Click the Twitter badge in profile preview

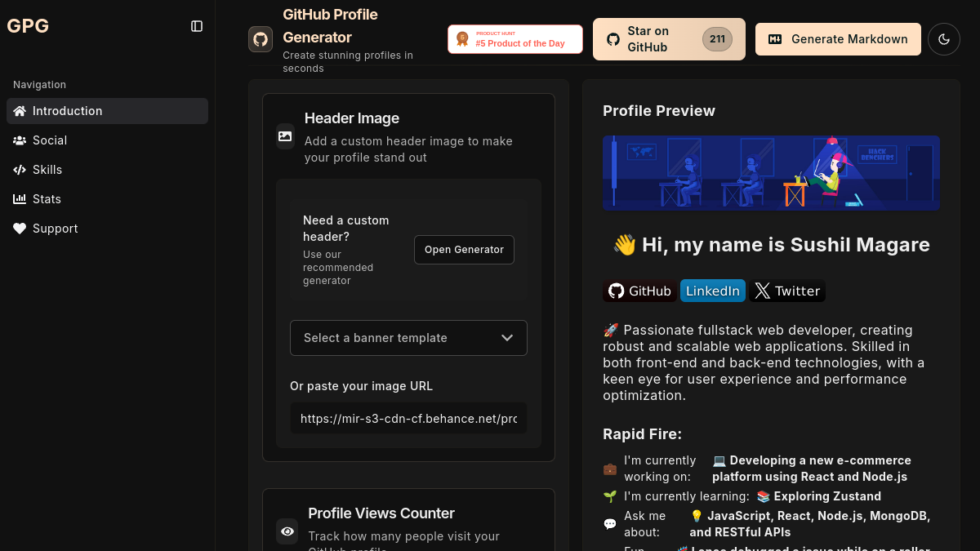pyautogui.click(x=787, y=291)
